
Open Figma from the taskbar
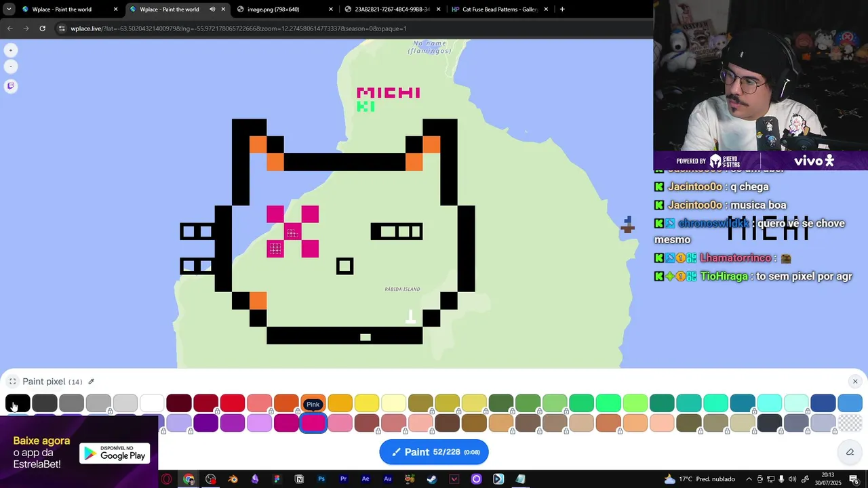click(x=277, y=479)
